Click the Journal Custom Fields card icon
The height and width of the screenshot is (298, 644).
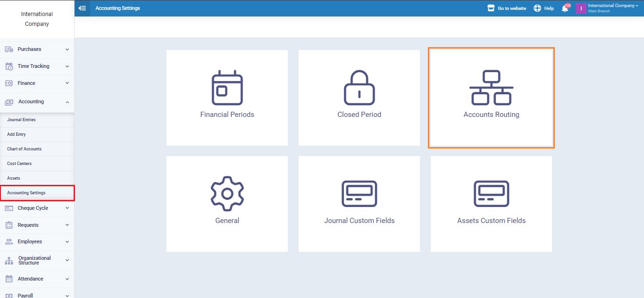pos(359,194)
